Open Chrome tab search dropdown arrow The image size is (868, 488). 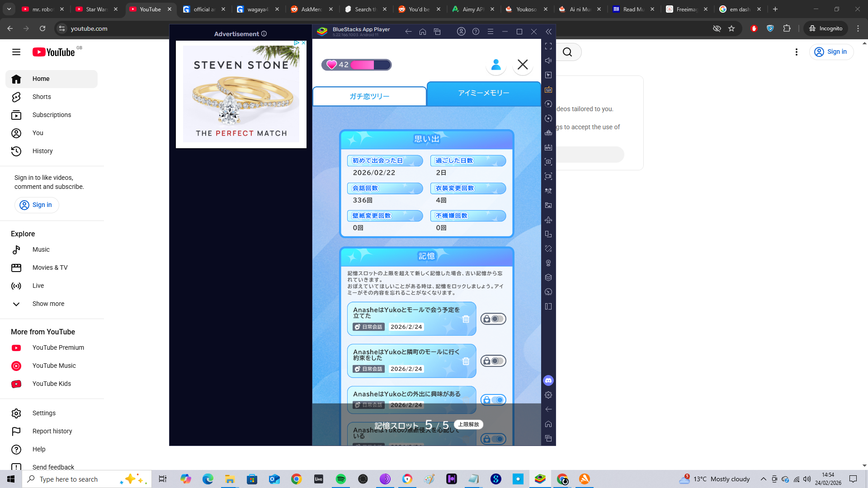pyautogui.click(x=9, y=9)
